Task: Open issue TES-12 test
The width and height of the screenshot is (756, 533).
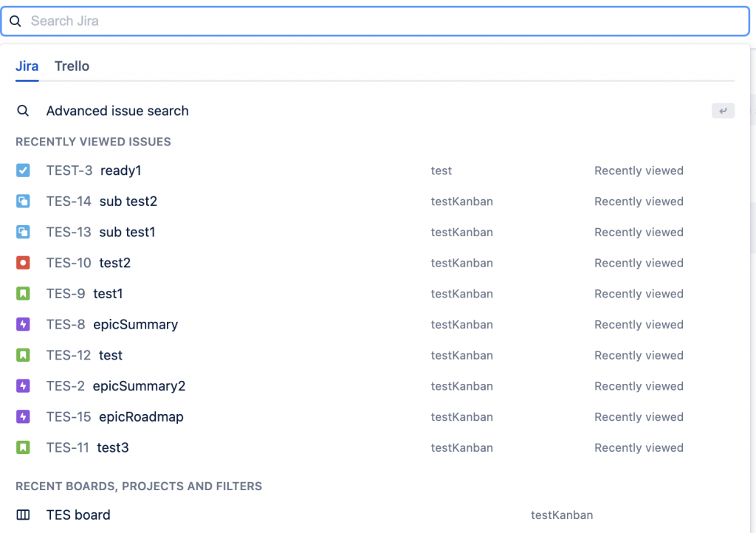Action: point(85,356)
